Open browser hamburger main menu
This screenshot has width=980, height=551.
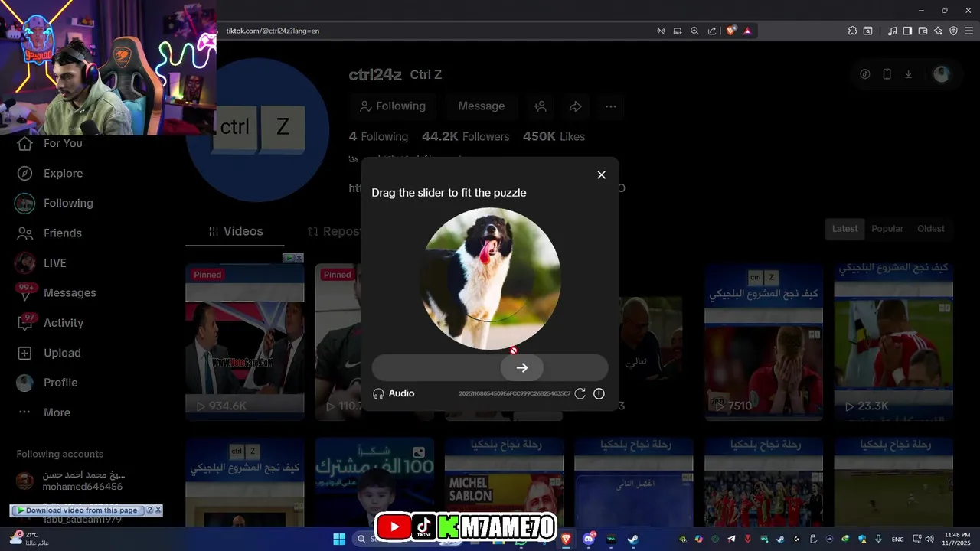click(x=969, y=31)
